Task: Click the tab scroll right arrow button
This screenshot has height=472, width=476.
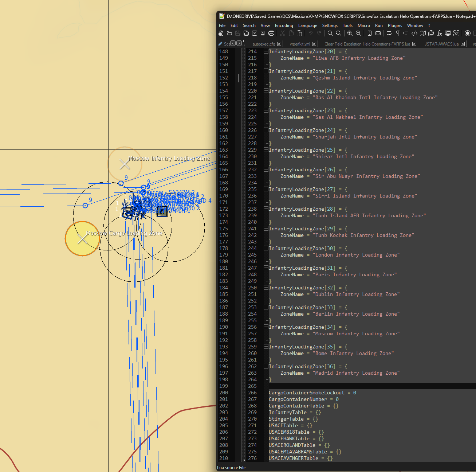Action: pyautogui.click(x=239, y=43)
